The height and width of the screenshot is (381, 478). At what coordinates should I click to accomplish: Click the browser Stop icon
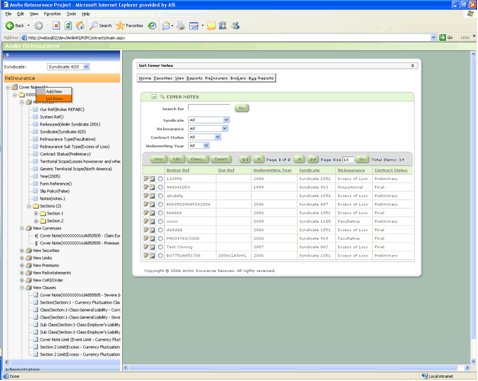coord(56,26)
